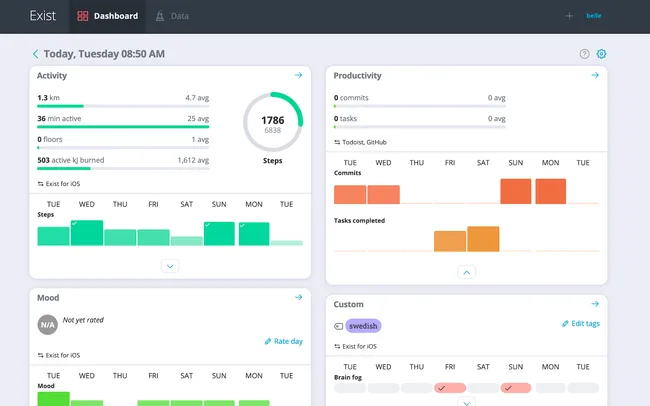Go to previous day with back chevron
Screen dimensions: 650x406
(36, 54)
